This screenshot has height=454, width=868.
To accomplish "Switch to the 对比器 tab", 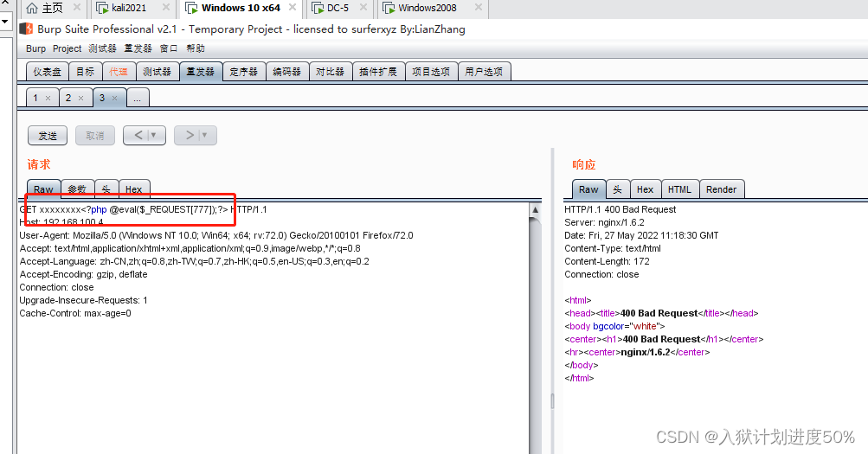I will pyautogui.click(x=330, y=71).
